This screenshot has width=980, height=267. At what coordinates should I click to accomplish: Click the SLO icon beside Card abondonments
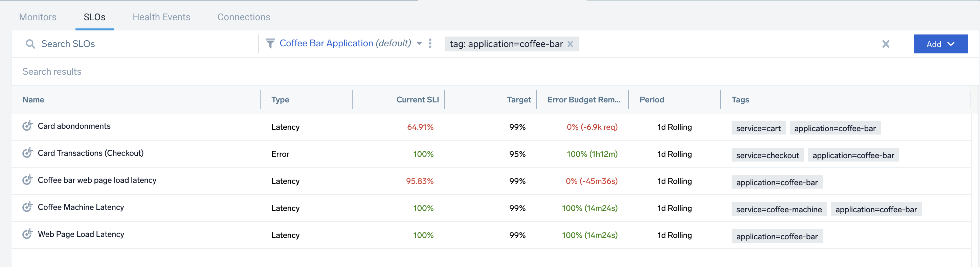tap(27, 126)
